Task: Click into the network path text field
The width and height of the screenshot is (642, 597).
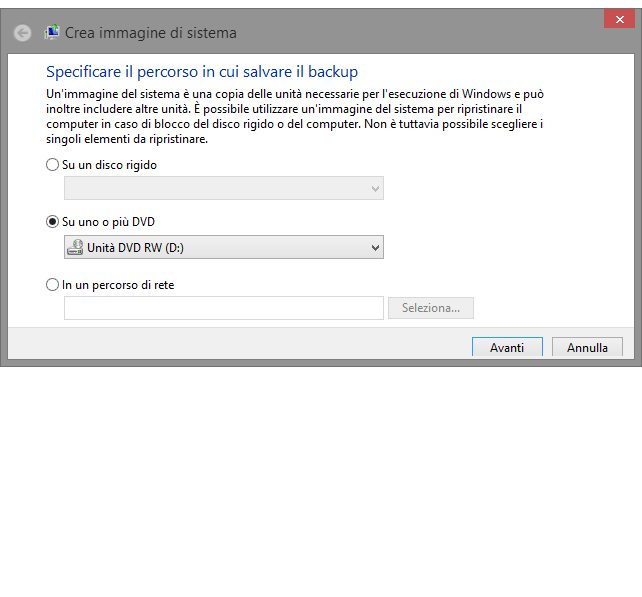Action: point(223,308)
